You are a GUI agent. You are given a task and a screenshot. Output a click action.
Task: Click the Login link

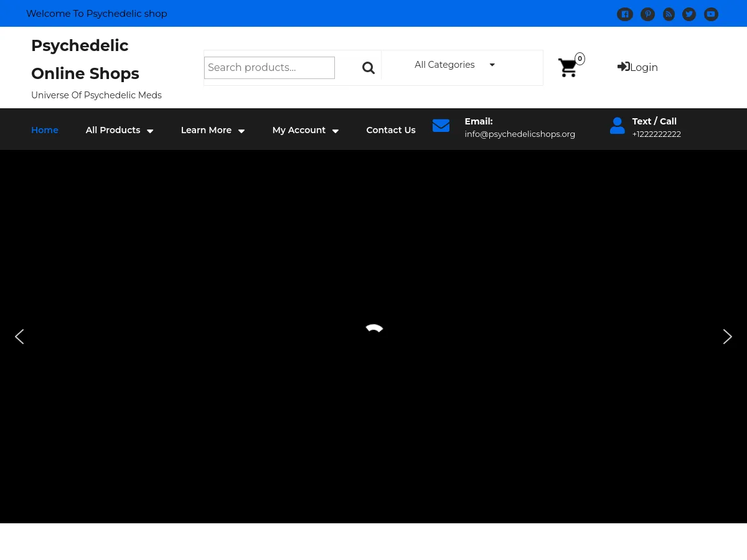[637, 67]
